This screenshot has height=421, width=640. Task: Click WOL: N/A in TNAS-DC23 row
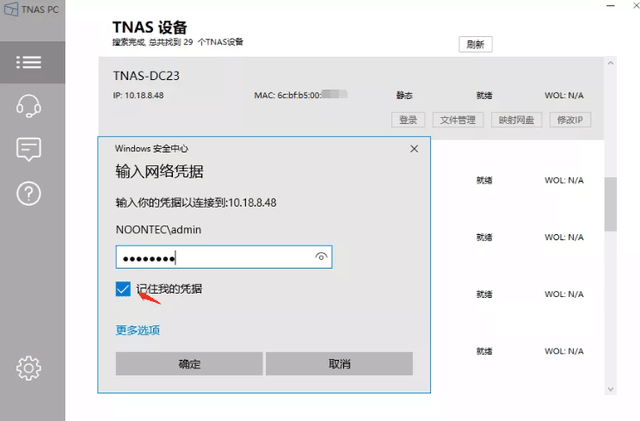[564, 96]
